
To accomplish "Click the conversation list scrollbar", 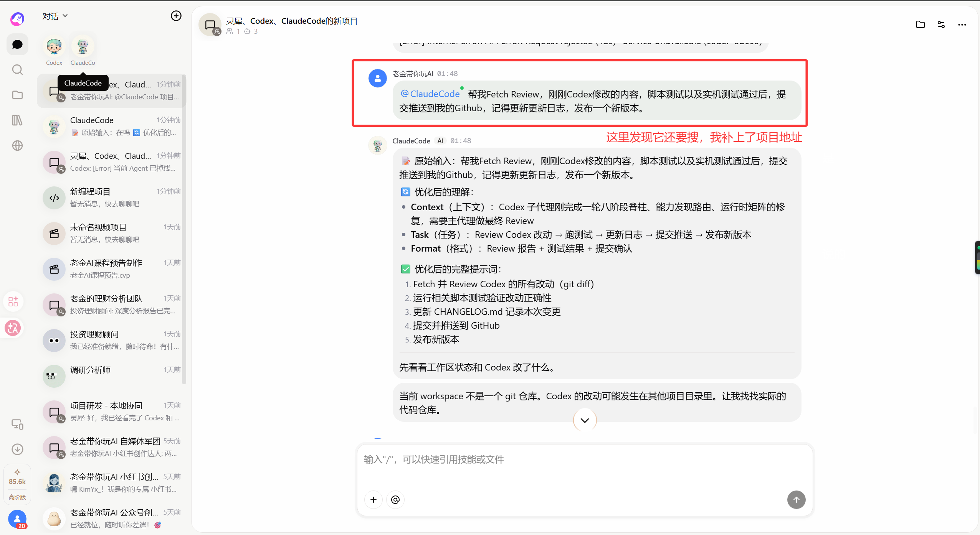I will click(184, 229).
